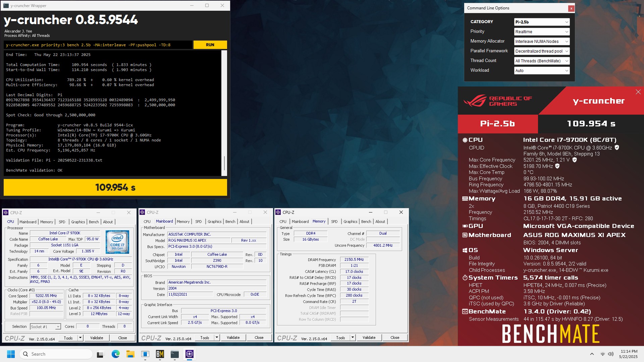
Task: Click the GPU section icon in BenchMate panel
Action: click(465, 226)
